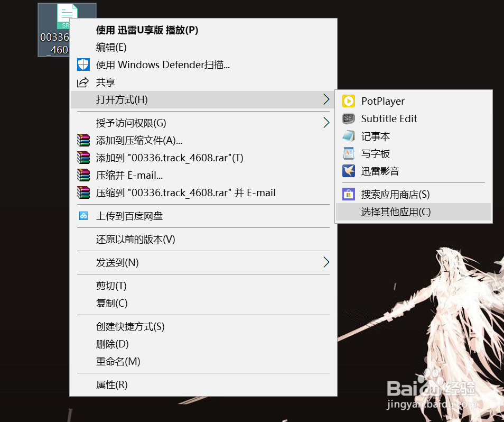The height and width of the screenshot is (422, 504).
Task: Open file with PotPlayer
Action: tap(414, 101)
